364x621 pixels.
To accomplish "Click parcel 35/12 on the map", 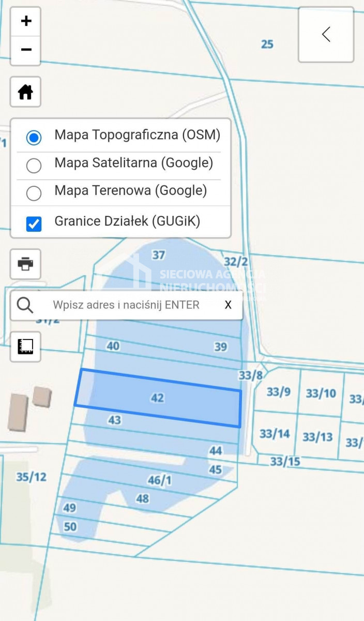I will click(31, 477).
